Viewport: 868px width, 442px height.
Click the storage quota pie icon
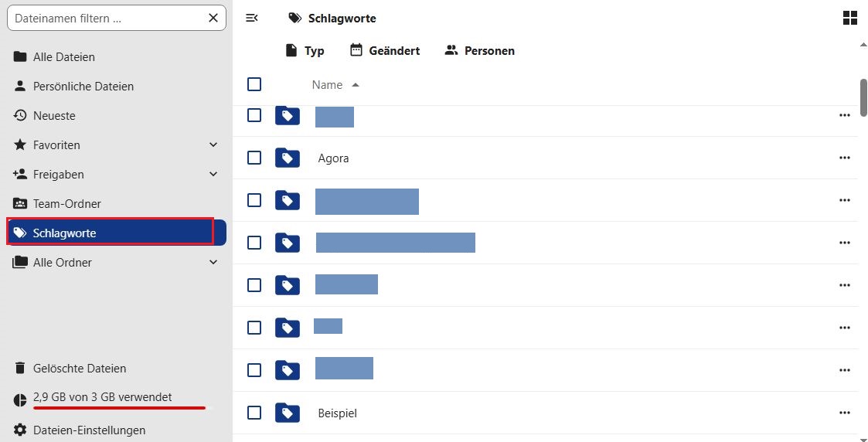coord(20,399)
